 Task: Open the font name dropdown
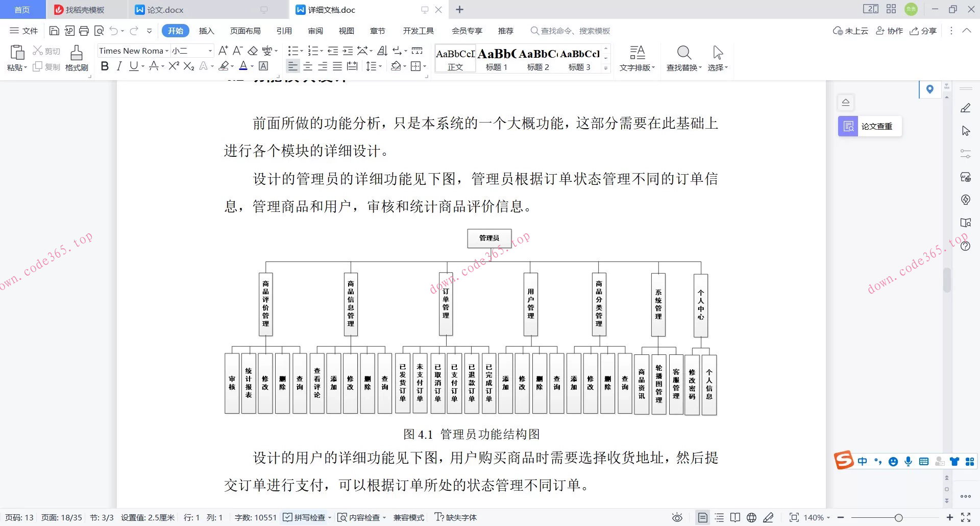[x=167, y=51]
